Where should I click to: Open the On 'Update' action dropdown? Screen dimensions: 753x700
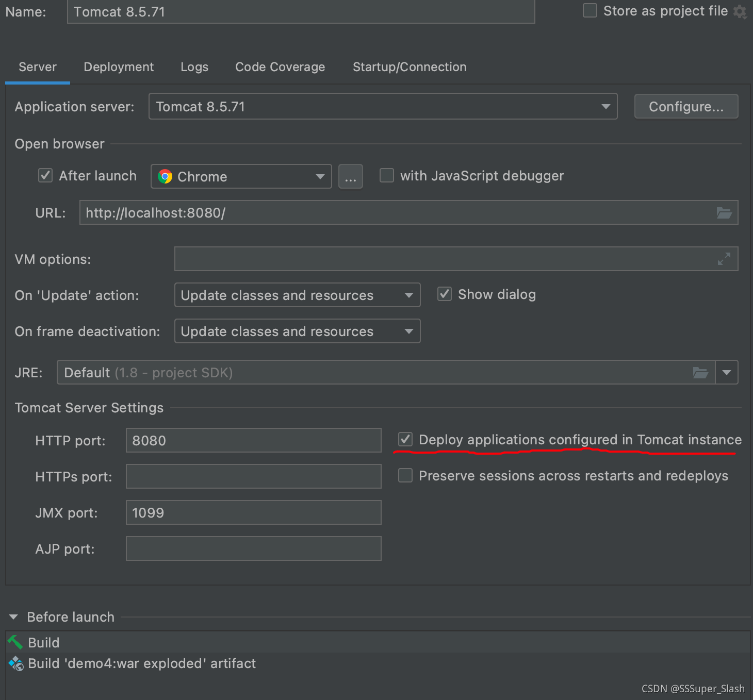298,295
